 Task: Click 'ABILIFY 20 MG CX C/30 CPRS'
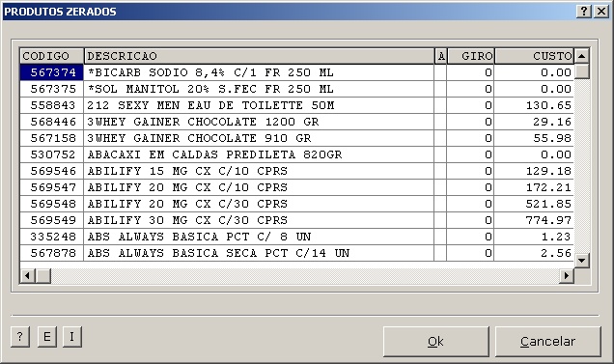(187, 204)
